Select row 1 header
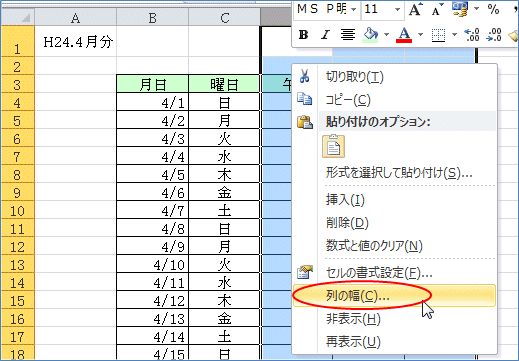Image resolution: width=519 pixels, height=361 pixels. pos(17,41)
